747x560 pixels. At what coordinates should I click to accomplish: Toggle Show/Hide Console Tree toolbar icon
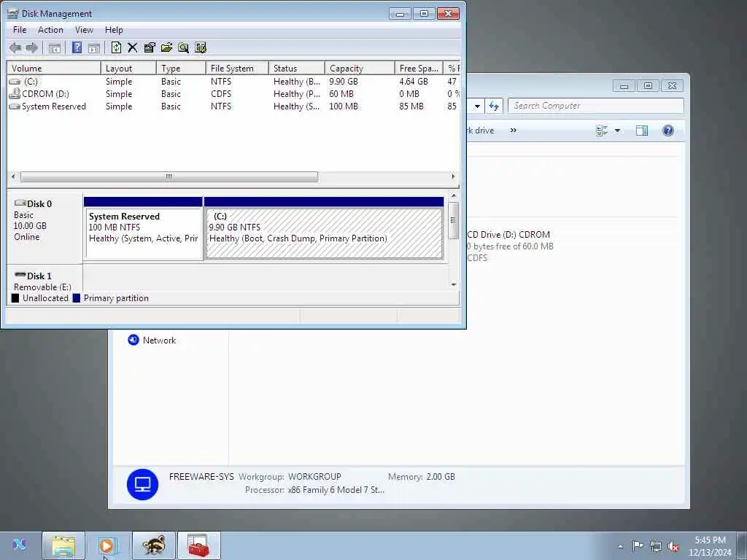pyautogui.click(x=54, y=47)
